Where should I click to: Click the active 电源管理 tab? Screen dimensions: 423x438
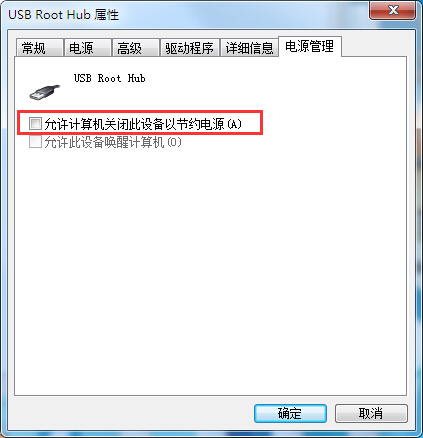pyautogui.click(x=310, y=46)
